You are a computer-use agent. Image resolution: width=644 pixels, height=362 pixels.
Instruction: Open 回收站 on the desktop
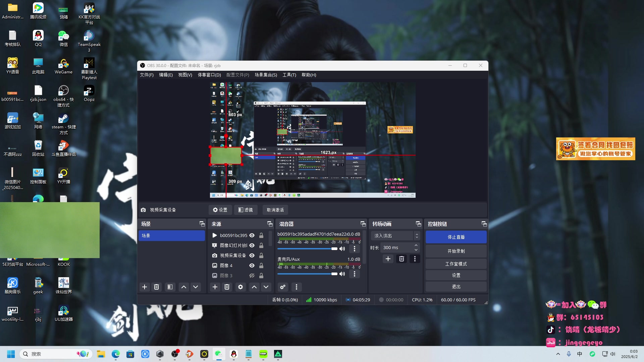pyautogui.click(x=38, y=148)
